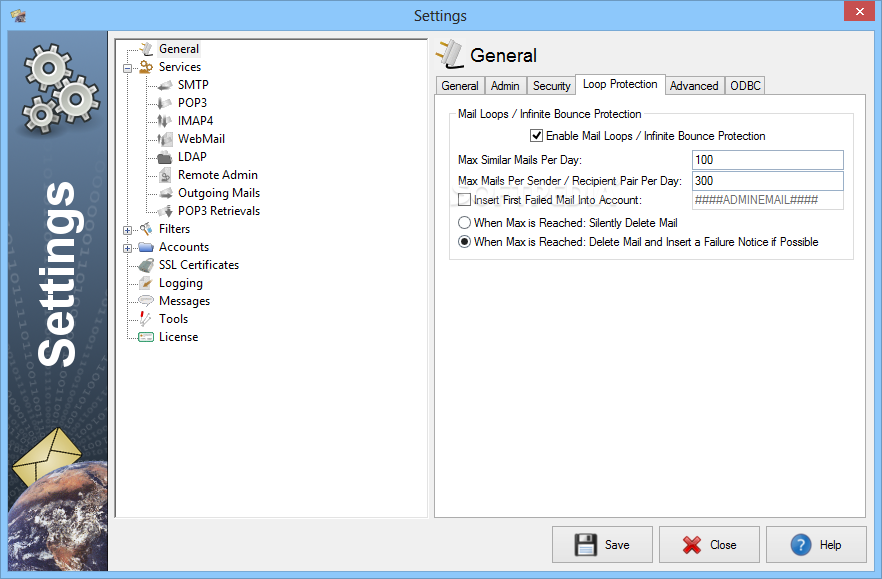Click the Close button with red X
882x579 pixels.
click(709, 545)
